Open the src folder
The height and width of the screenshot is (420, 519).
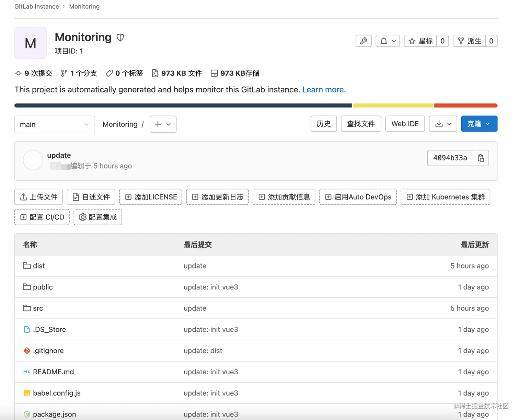(x=38, y=308)
